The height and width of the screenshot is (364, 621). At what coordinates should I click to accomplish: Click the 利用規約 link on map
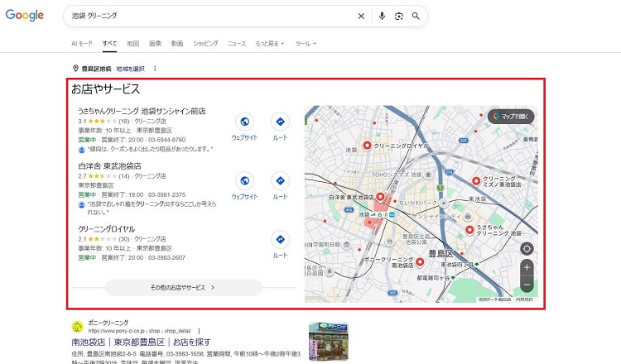(524, 299)
